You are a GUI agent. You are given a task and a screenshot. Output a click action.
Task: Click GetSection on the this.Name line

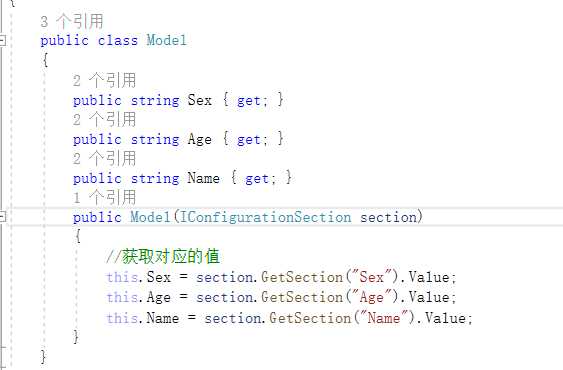(310, 318)
